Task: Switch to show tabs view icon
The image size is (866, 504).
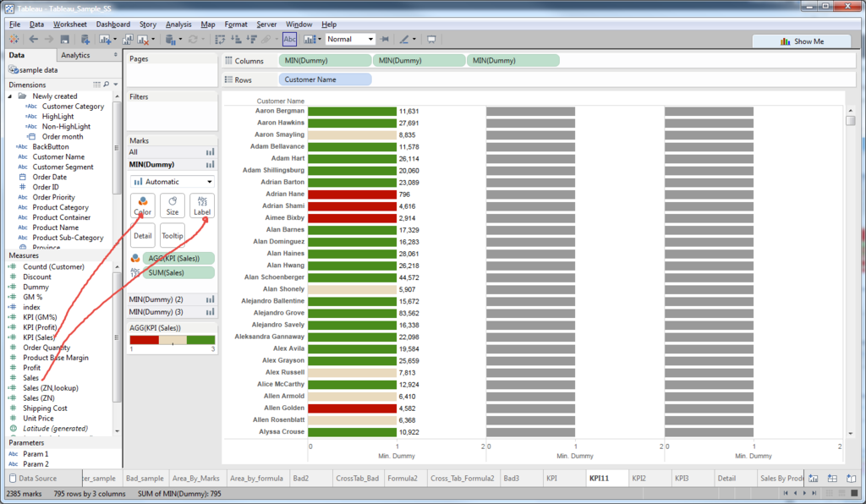Action: point(854,493)
